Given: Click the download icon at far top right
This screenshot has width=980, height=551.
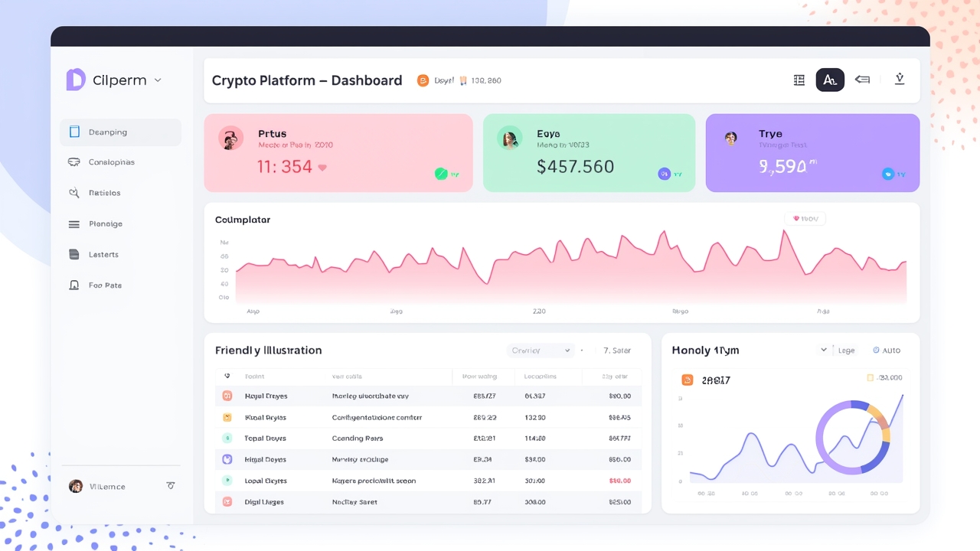Looking at the screenshot, I should coord(900,80).
